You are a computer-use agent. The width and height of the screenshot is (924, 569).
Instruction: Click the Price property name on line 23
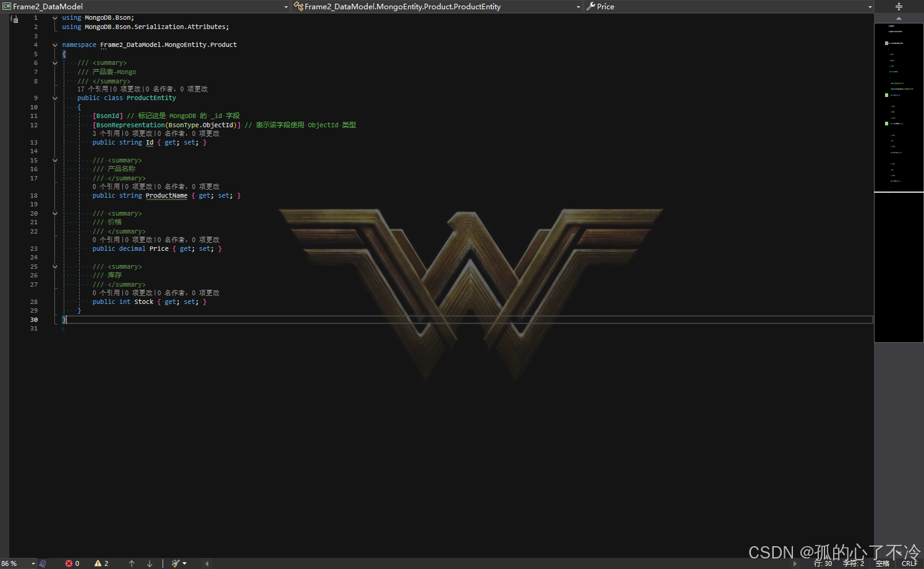pos(159,249)
